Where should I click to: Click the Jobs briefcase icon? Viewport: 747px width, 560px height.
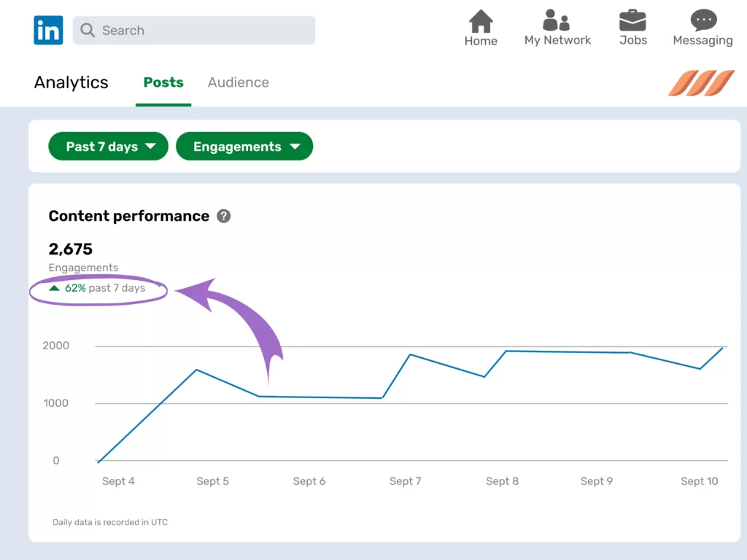click(632, 21)
